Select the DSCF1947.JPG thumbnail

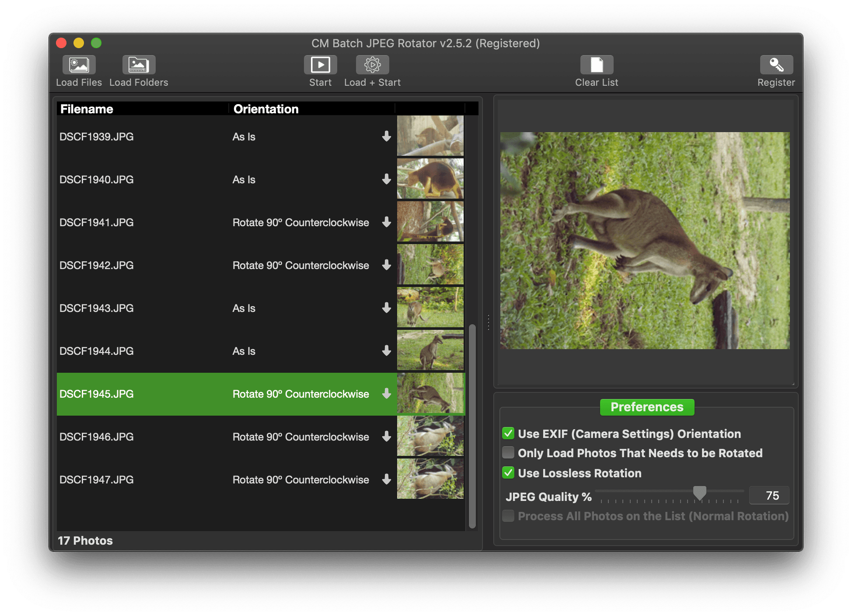pos(430,479)
